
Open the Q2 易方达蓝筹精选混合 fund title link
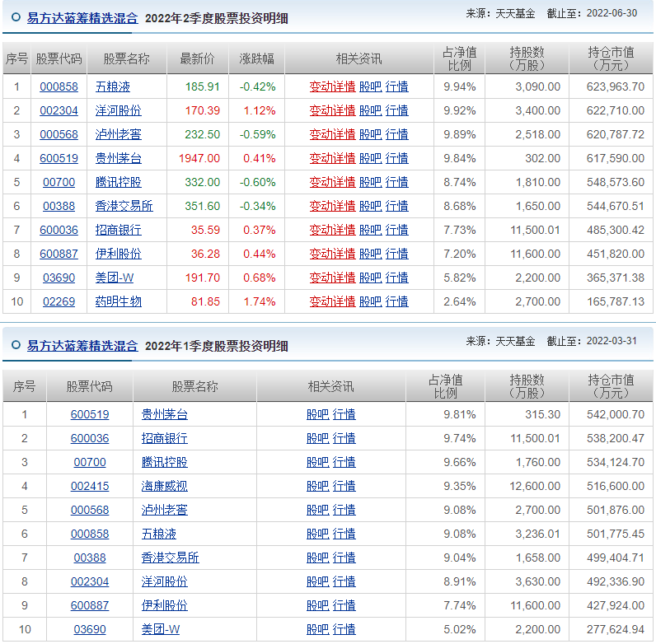(82, 18)
